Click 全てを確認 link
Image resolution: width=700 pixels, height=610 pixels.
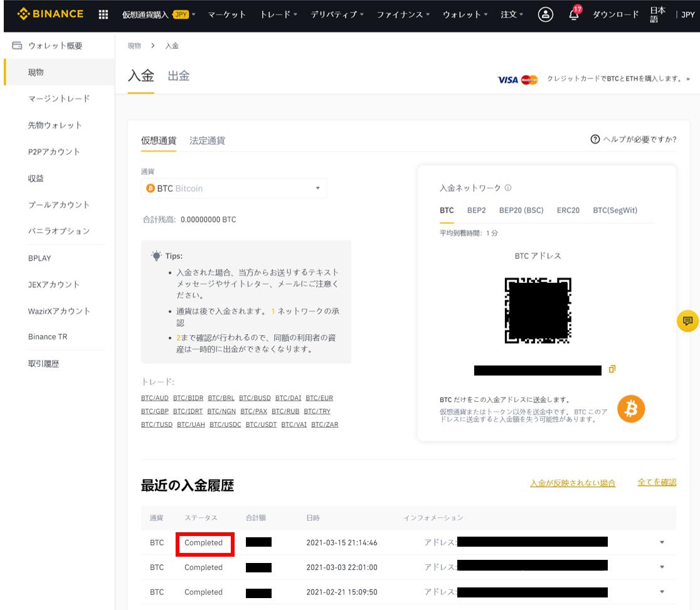point(657,482)
